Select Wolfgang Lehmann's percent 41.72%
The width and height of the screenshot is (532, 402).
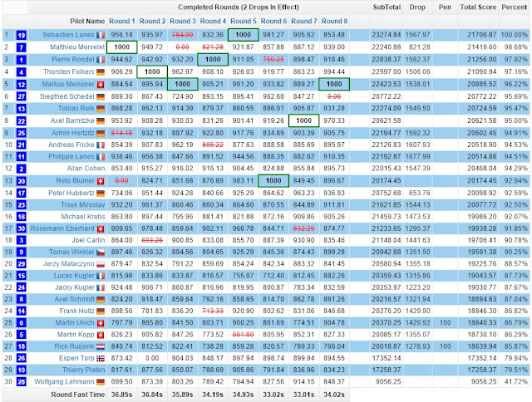click(516, 382)
